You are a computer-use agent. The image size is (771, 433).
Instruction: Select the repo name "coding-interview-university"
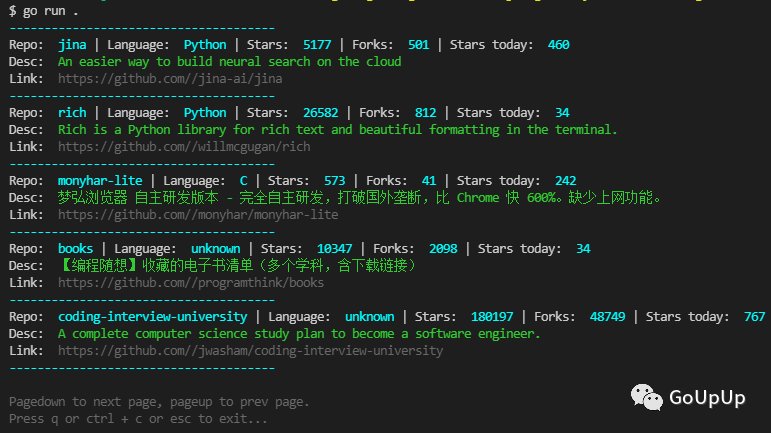[x=152, y=317]
